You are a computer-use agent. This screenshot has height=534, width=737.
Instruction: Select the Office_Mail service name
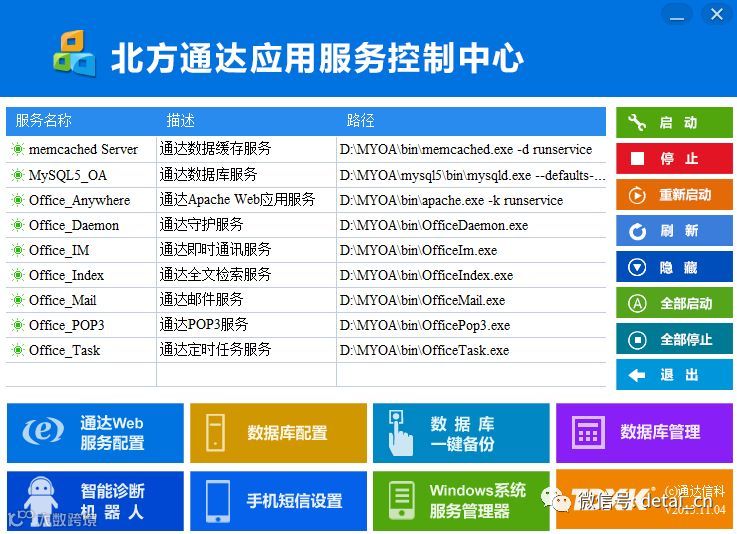coord(63,300)
